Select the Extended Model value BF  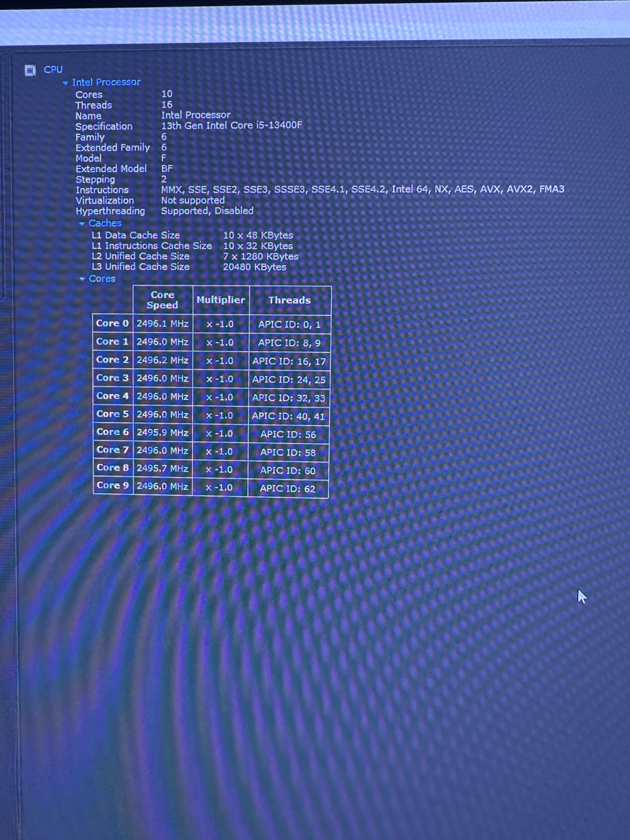pos(167,169)
